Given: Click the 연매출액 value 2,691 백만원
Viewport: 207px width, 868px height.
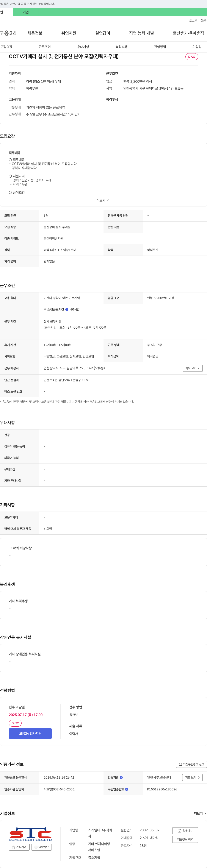Looking at the screenshot, I should [x=149, y=838].
